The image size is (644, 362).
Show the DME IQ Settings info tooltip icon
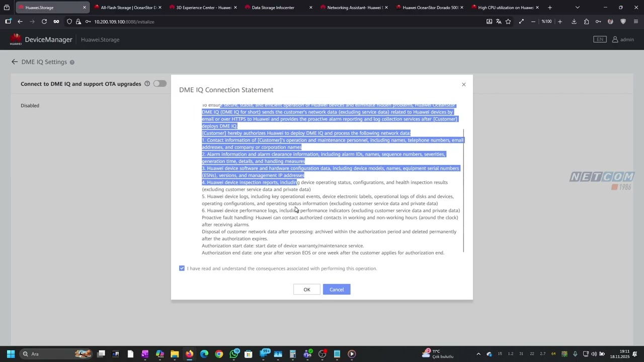pyautogui.click(x=72, y=62)
